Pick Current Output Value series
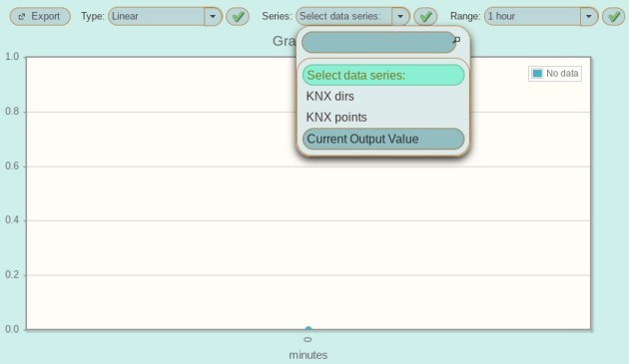Viewport: 629px width, 364px height. click(x=383, y=139)
